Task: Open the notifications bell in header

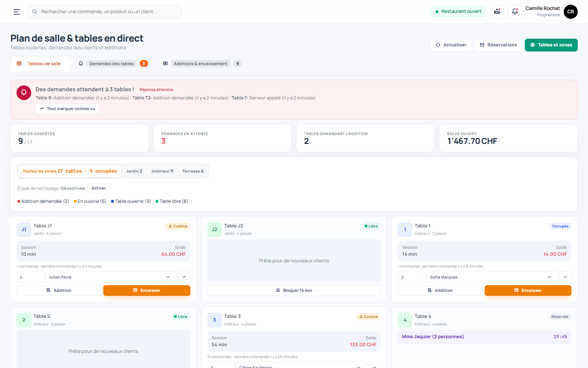Action: (x=515, y=12)
